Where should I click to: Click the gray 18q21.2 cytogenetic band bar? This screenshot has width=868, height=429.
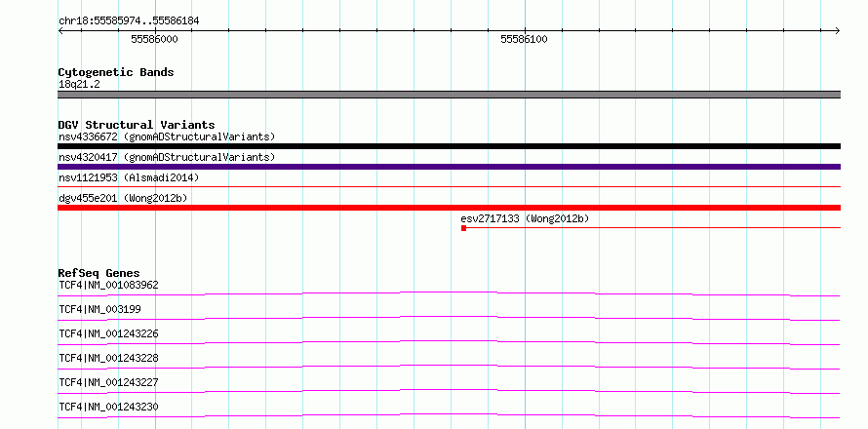(449, 95)
